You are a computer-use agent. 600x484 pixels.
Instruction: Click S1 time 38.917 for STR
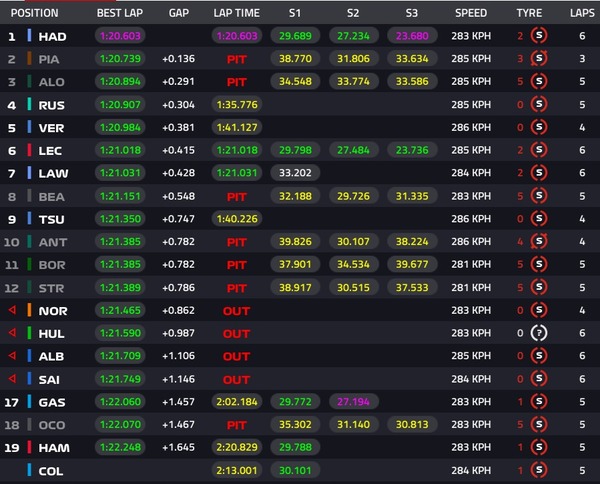[x=295, y=287]
